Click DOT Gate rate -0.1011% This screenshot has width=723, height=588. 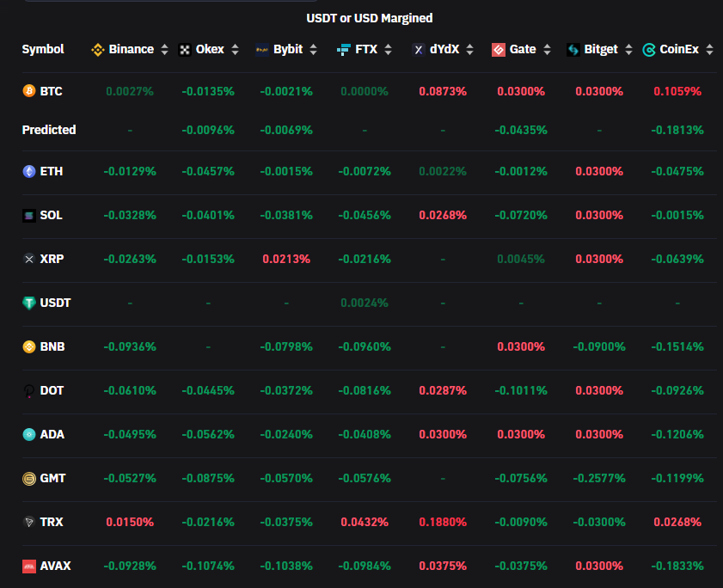click(521, 390)
